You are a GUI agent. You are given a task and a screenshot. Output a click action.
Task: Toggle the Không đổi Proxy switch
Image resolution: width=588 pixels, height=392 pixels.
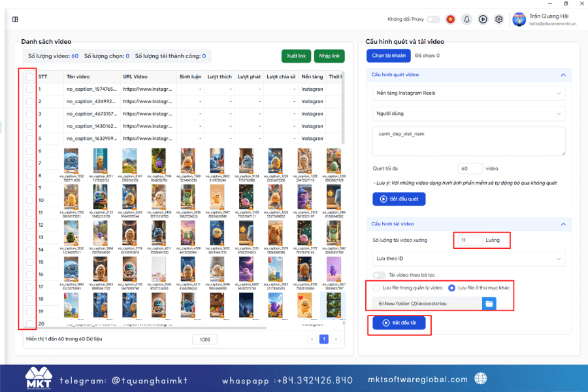[x=433, y=19]
